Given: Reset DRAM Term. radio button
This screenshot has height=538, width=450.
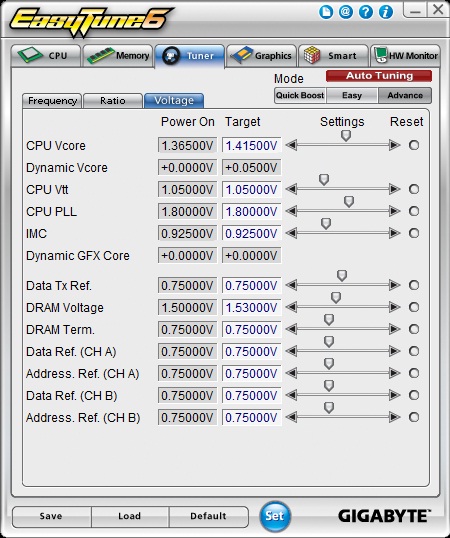Looking at the screenshot, I should pos(414,329).
